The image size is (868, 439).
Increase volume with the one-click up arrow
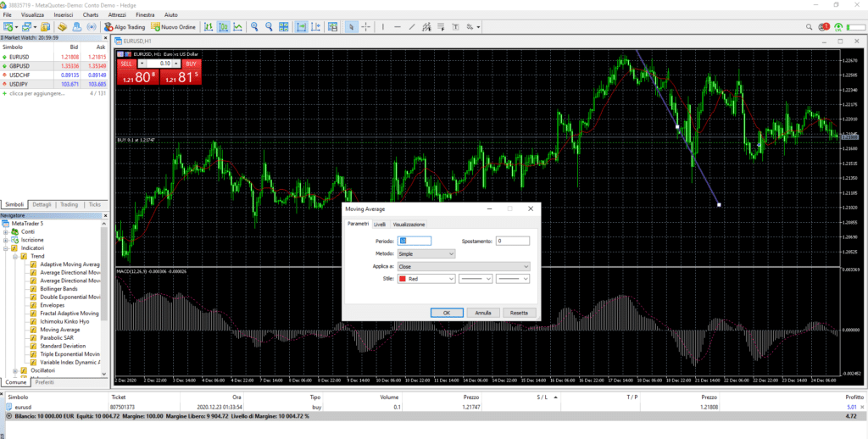click(x=176, y=64)
